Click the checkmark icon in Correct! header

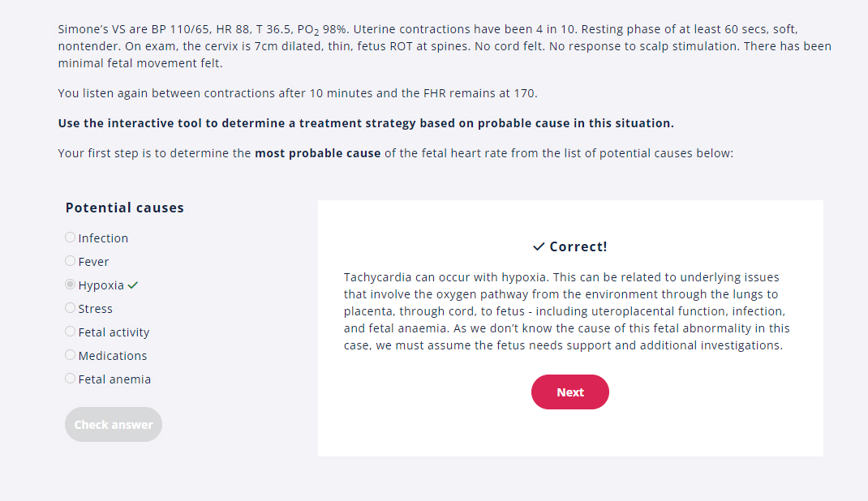pyautogui.click(x=538, y=245)
